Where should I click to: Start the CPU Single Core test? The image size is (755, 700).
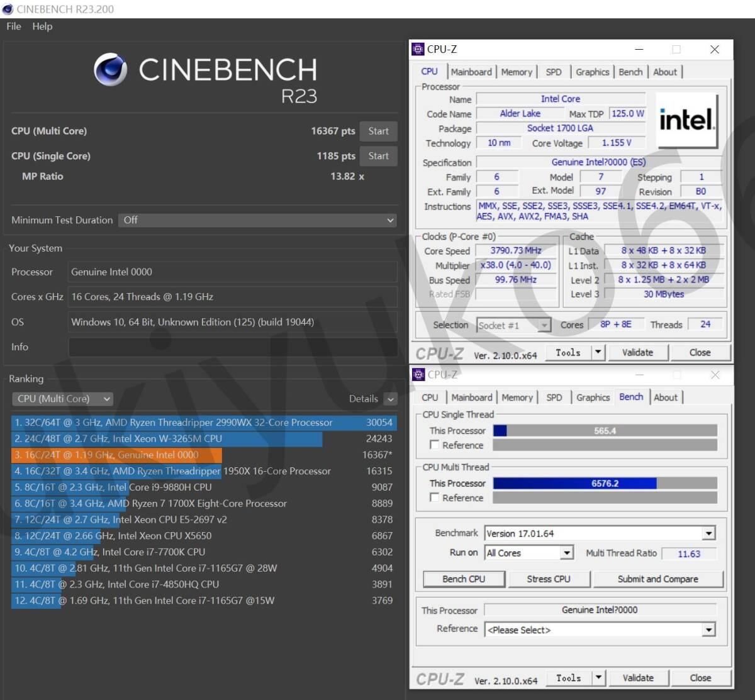378,156
